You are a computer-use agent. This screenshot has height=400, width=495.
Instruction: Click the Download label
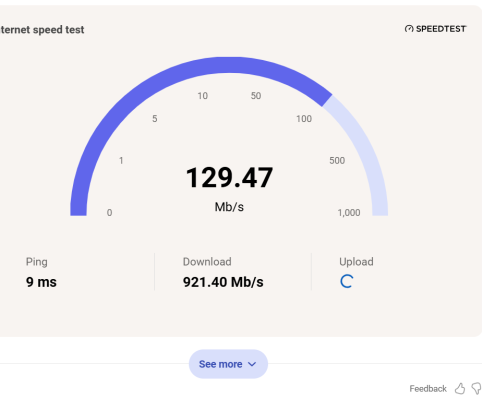pyautogui.click(x=207, y=262)
